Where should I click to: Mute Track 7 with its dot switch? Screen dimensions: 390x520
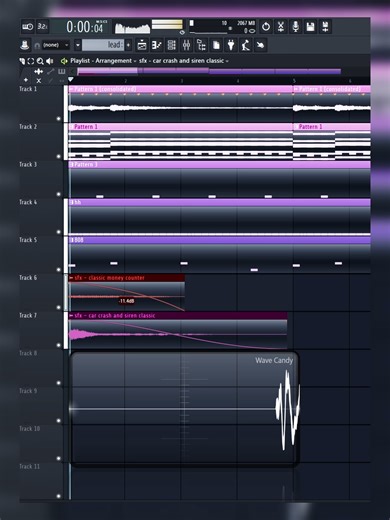(59, 345)
